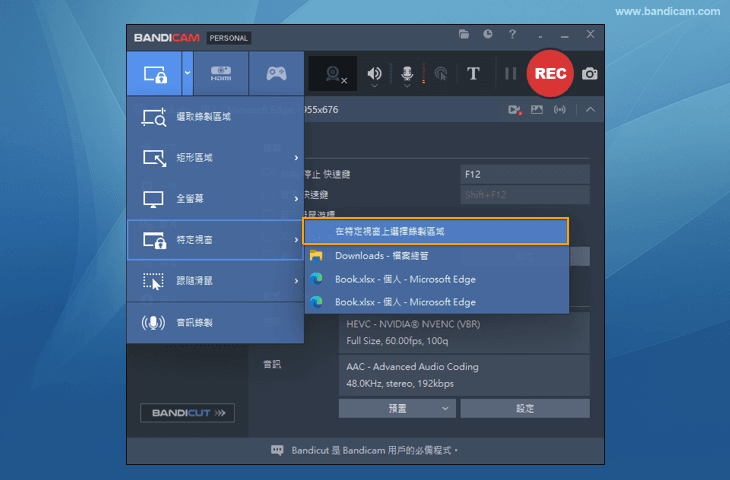The image size is (730, 480).
Task: Start recording with the REC button
Action: 550,73
